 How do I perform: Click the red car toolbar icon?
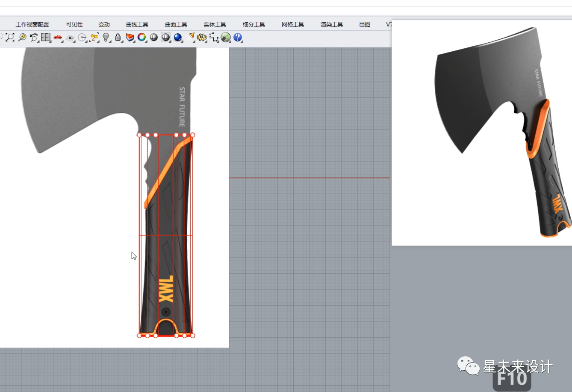58,38
